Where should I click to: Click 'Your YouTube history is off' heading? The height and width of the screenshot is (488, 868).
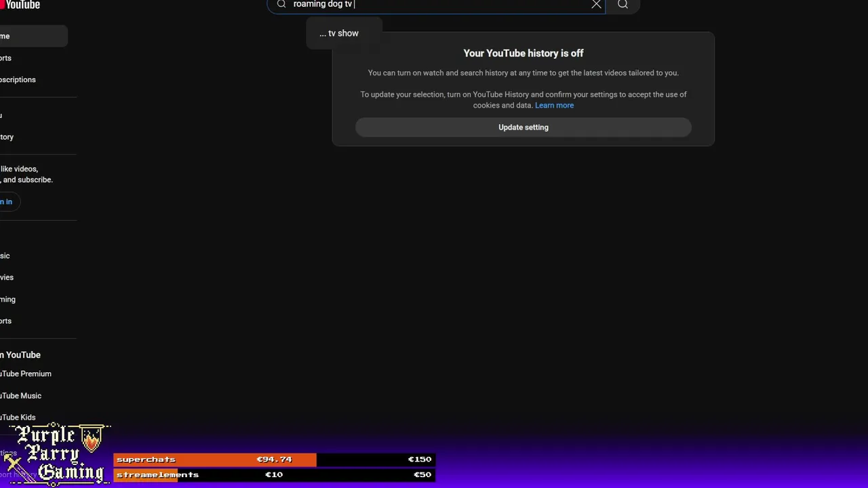point(524,53)
